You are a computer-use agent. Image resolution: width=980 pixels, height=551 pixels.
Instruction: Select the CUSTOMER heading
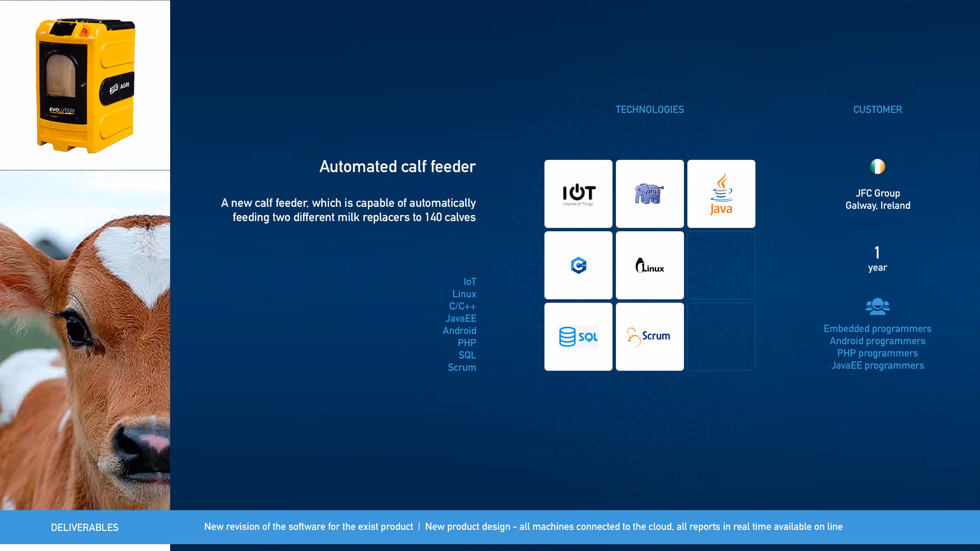877,110
